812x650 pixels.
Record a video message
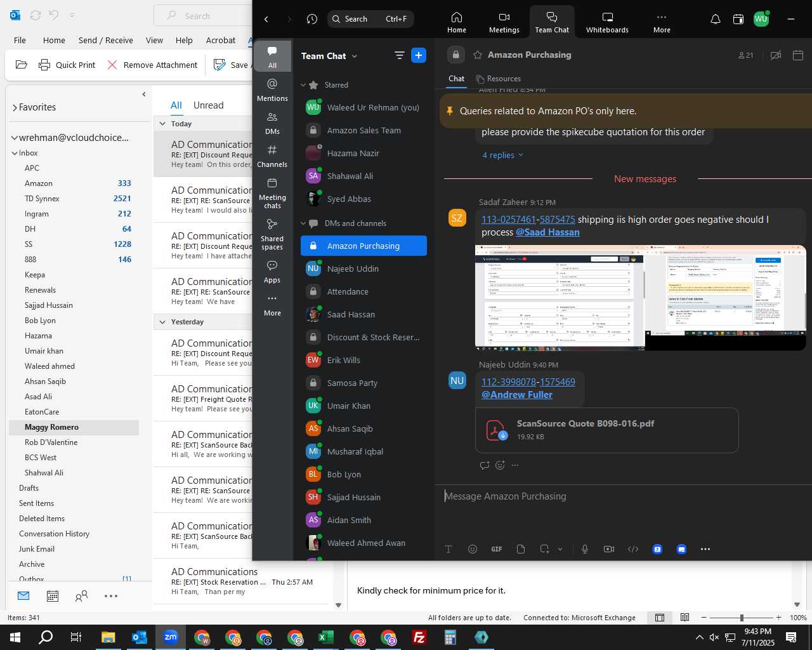[x=609, y=549]
